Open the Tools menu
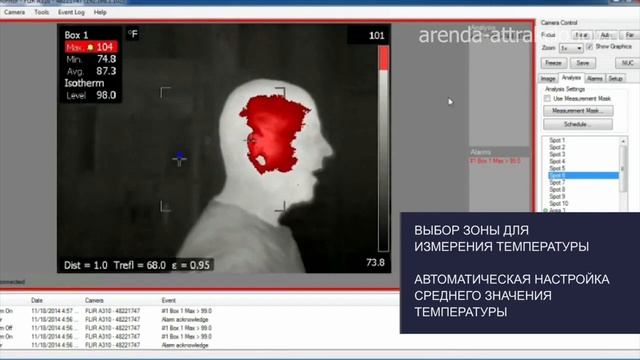This screenshot has width=640, height=360. coord(41,12)
